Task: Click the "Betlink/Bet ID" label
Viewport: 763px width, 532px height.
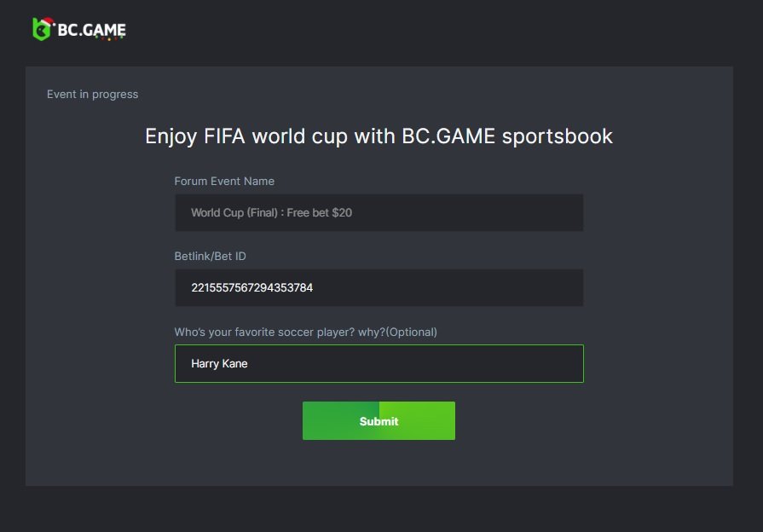Action: click(x=210, y=257)
